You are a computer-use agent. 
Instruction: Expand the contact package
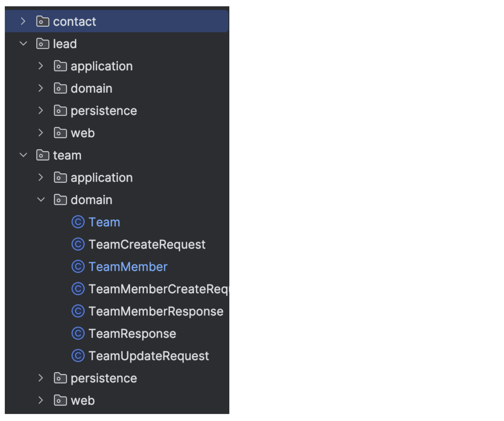click(x=23, y=22)
